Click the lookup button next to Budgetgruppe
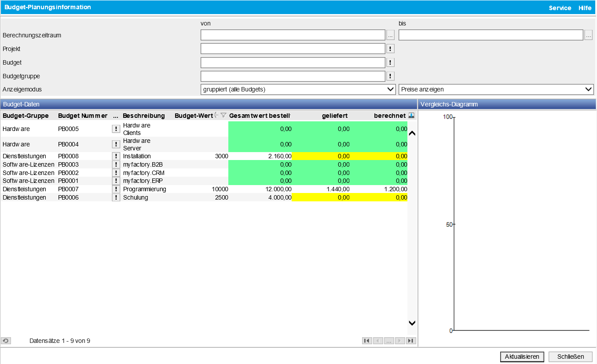 tap(390, 76)
